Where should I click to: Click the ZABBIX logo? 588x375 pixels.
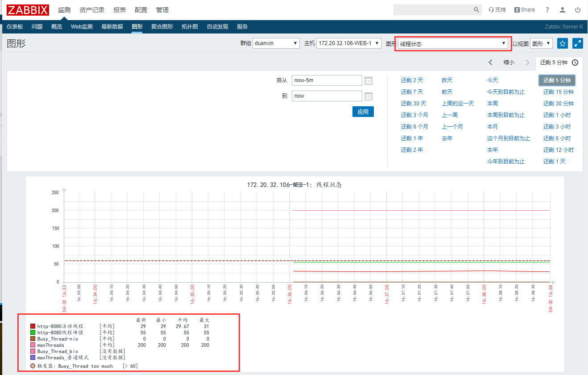coord(28,10)
